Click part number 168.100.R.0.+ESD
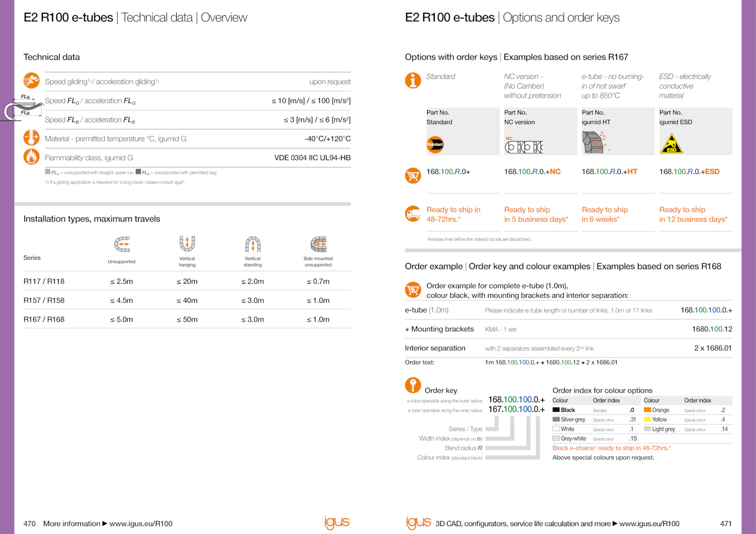 (689, 172)
